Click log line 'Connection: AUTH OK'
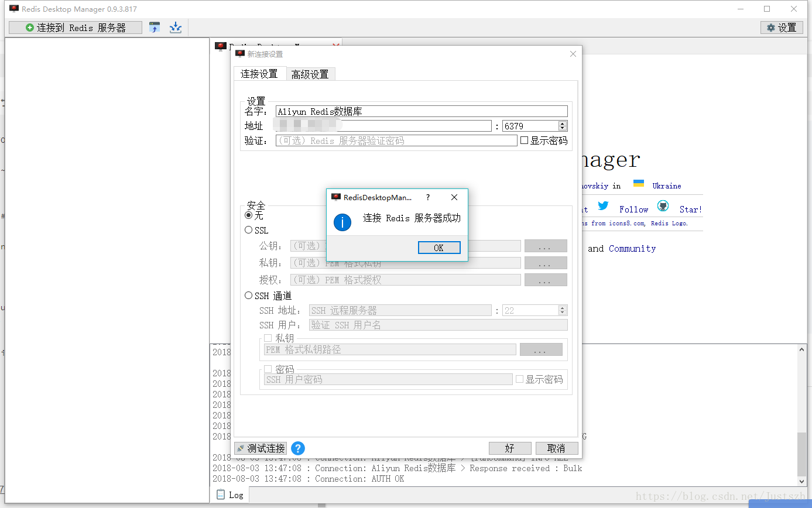 309,479
